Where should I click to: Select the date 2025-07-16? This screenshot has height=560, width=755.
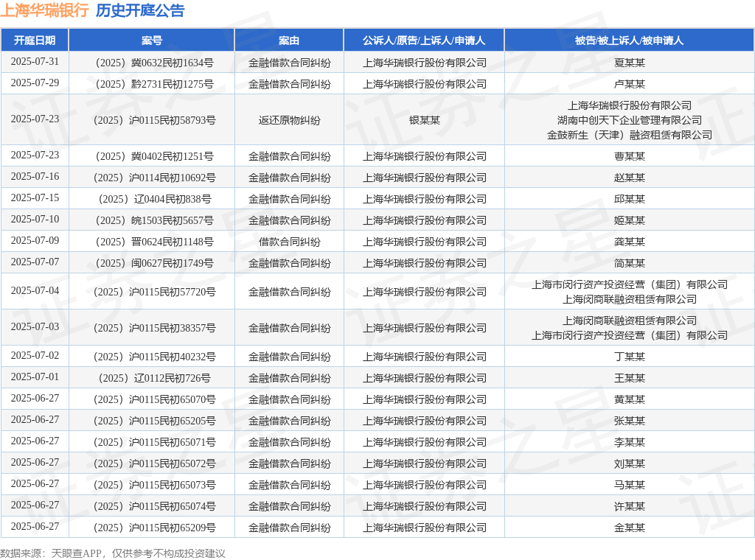pyautogui.click(x=35, y=177)
